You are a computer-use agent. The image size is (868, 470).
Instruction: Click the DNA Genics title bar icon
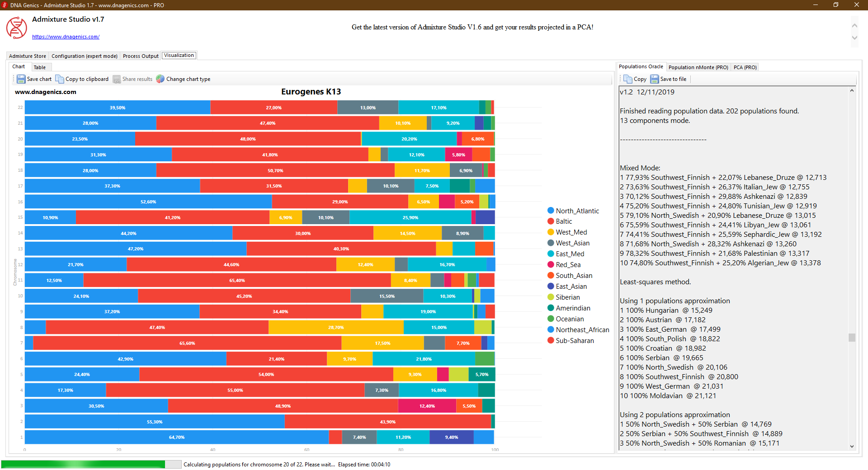pyautogui.click(x=5, y=5)
